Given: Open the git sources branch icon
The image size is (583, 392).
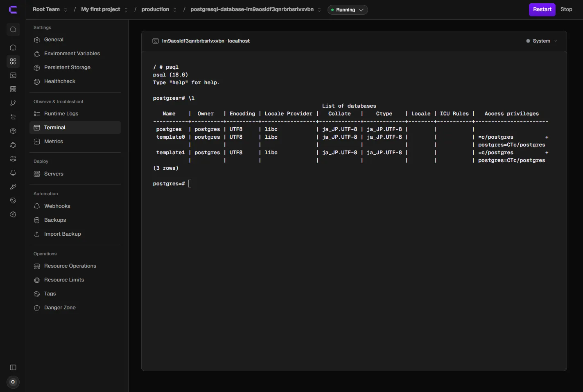Looking at the screenshot, I should (13, 103).
